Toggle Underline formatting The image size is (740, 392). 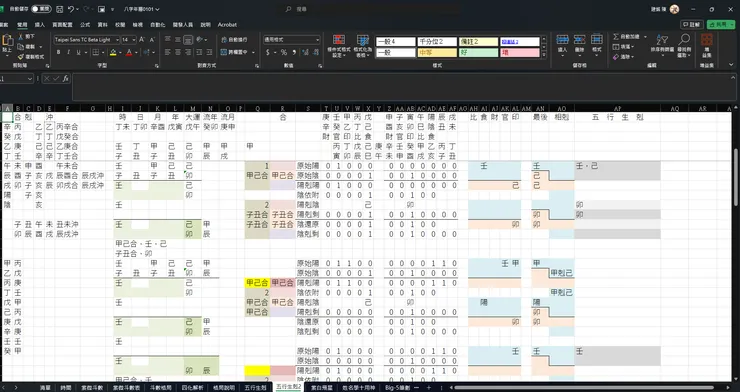[x=78, y=52]
